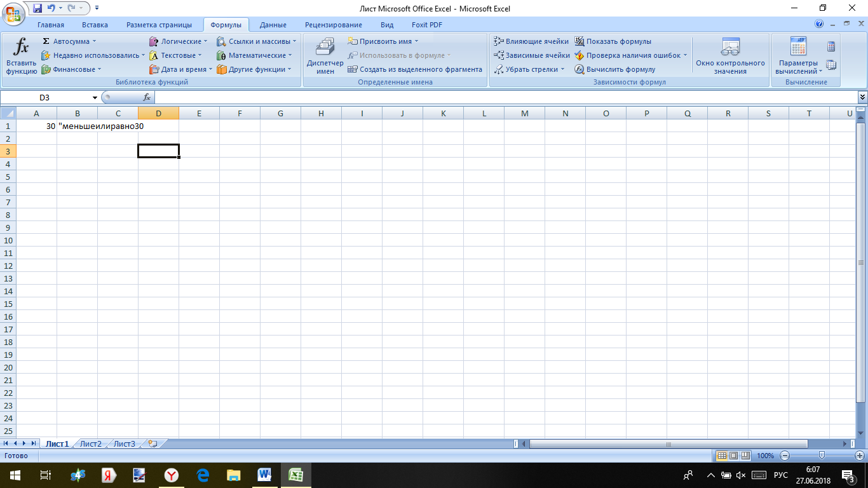Click the Office button logo
Image resolution: width=868 pixels, height=488 pixels.
pos(13,13)
